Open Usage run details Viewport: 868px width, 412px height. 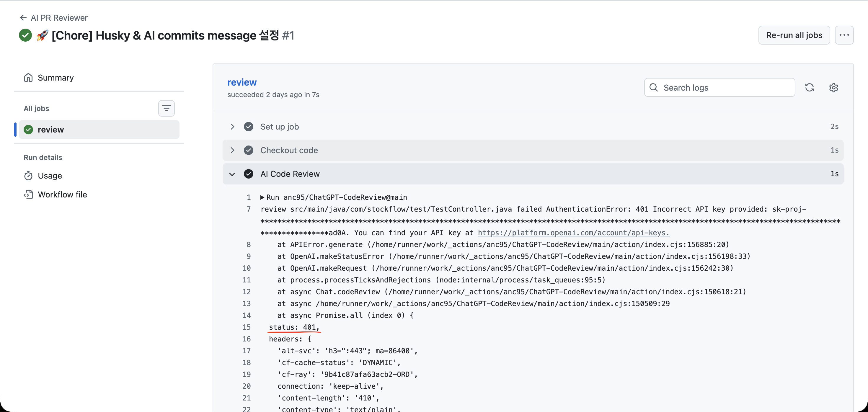(99, 176)
